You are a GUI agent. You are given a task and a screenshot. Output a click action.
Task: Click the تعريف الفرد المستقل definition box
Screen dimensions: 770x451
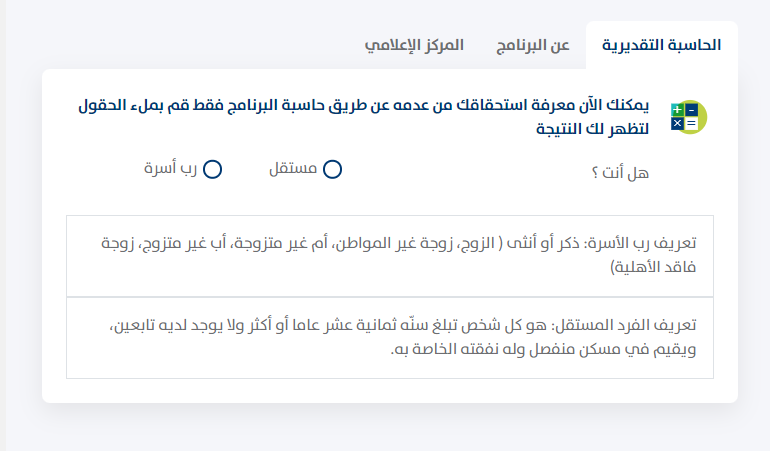click(x=390, y=338)
